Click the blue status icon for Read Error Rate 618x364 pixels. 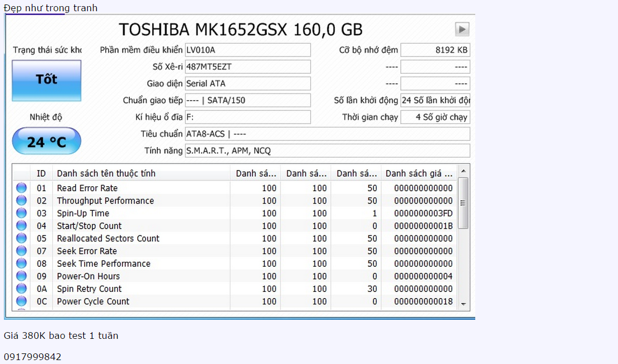[21, 188]
